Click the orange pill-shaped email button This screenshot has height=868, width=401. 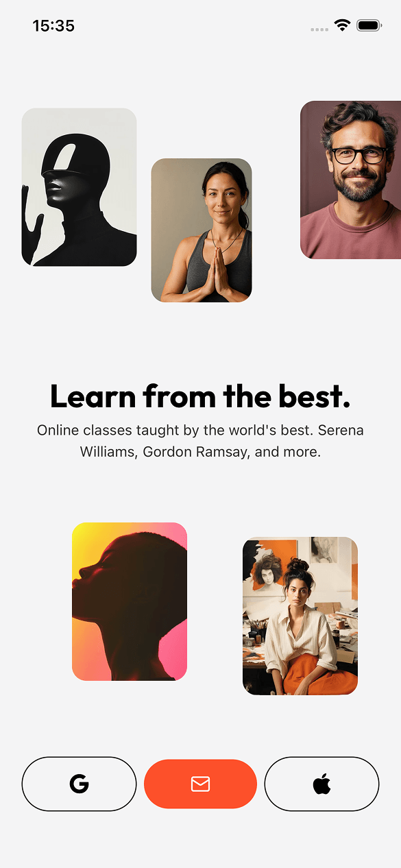(200, 784)
